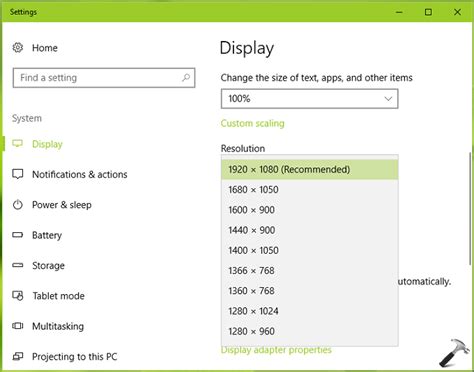Screen dimensions: 474x372
Task: Select 1280 × 1024 resolution
Action: tap(310, 311)
